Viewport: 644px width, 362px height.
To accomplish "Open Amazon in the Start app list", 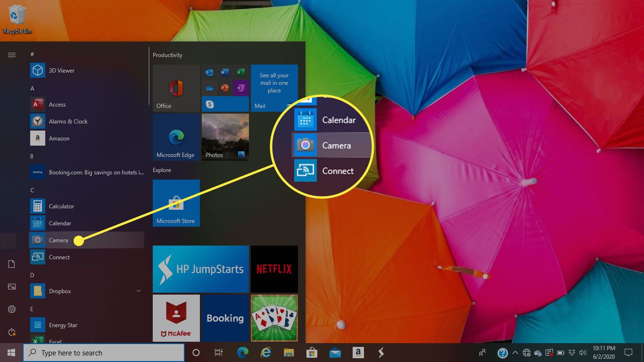I will tap(87, 139).
